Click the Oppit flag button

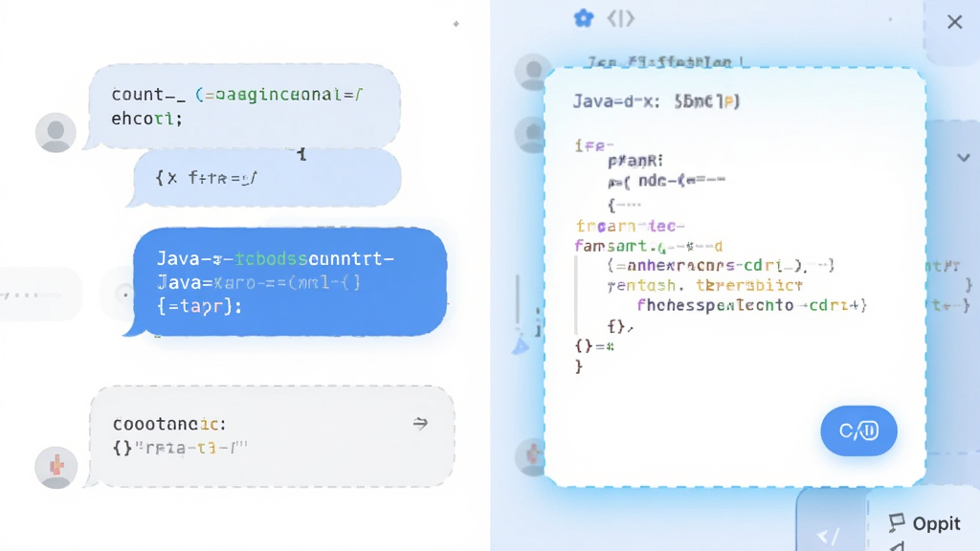point(924,523)
